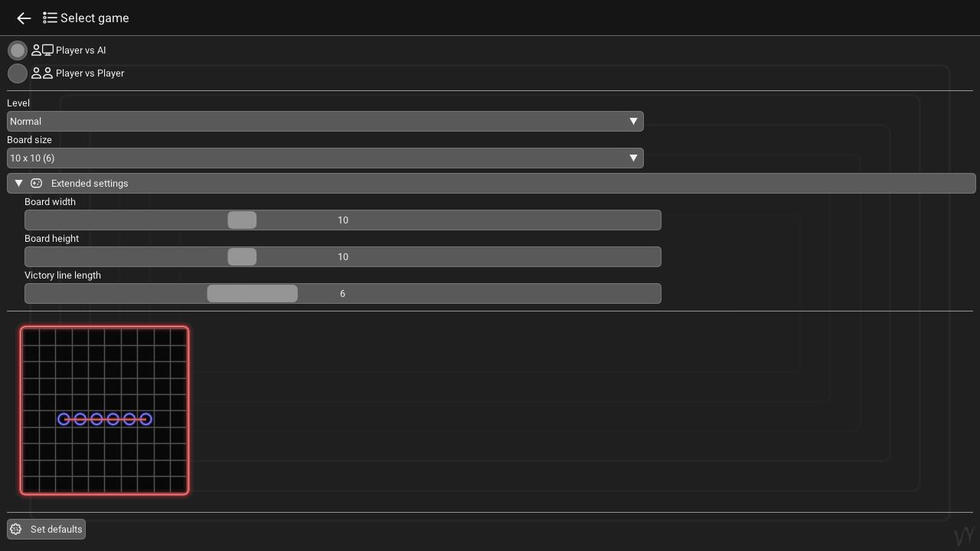Viewport: 980px width, 551px height.
Task: Select the Player vs Player radio button
Action: click(x=17, y=73)
